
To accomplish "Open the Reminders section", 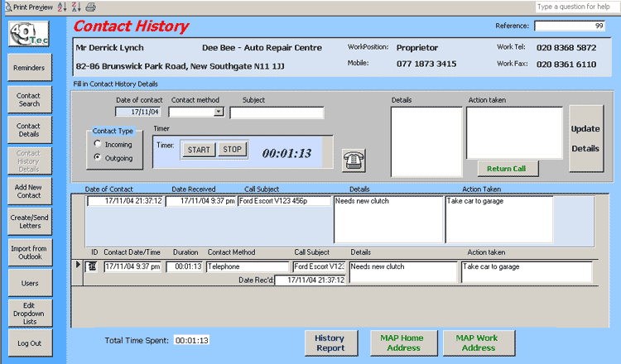I will click(30, 68).
